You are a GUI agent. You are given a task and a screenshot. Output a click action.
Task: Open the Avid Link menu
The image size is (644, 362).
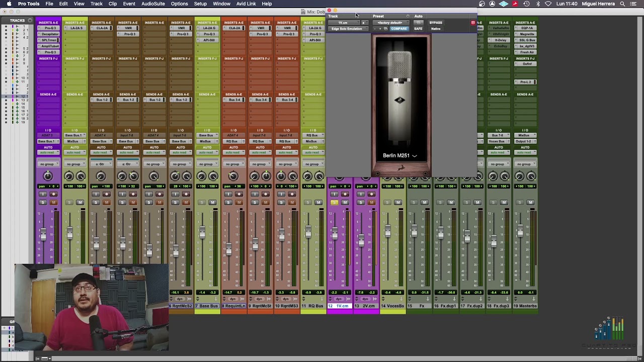(246, 4)
